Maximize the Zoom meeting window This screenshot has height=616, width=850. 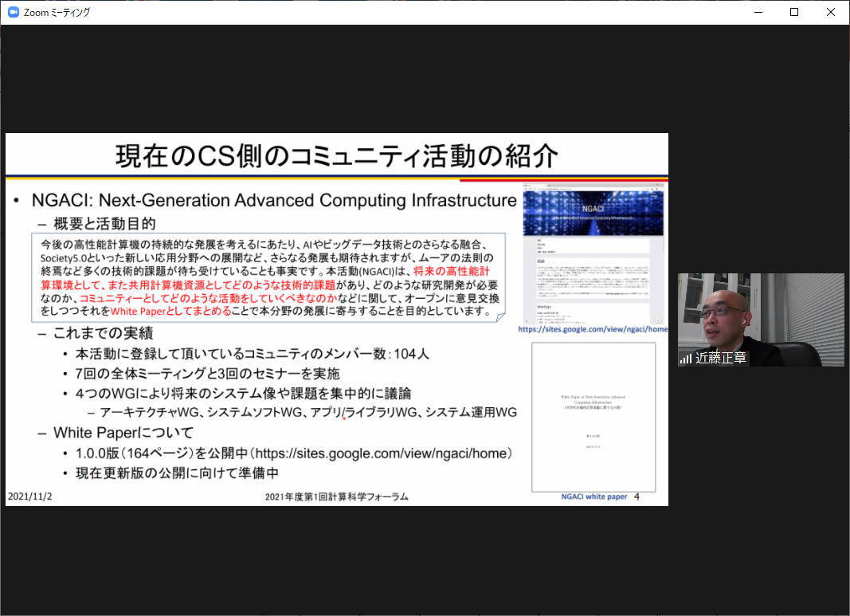(x=794, y=12)
